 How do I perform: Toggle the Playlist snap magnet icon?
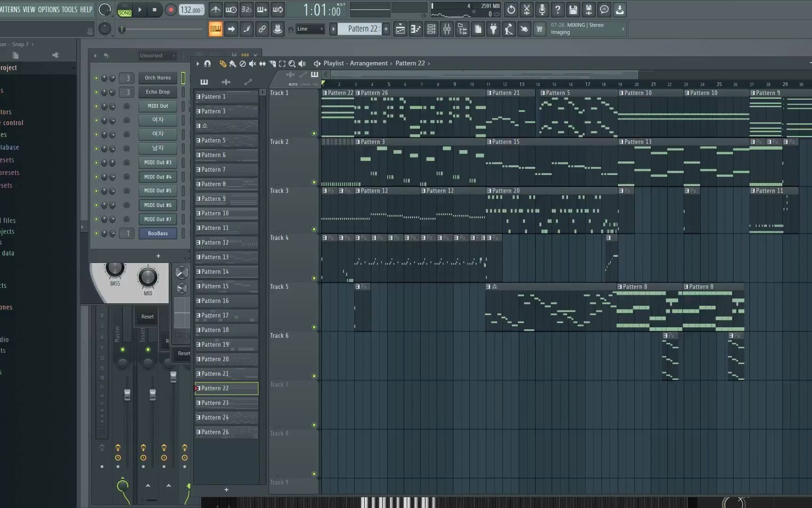pyautogui.click(x=207, y=63)
